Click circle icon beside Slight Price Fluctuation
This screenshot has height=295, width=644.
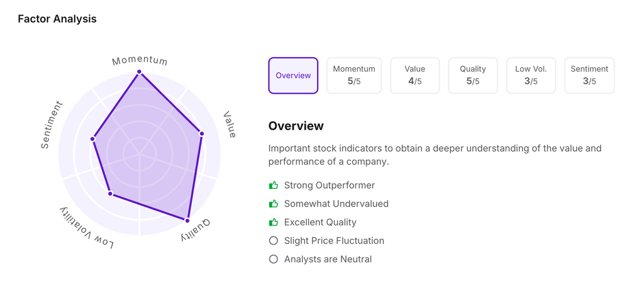tap(274, 241)
